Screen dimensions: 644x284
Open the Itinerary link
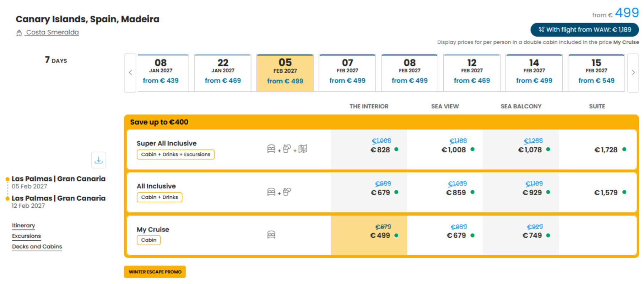23,225
